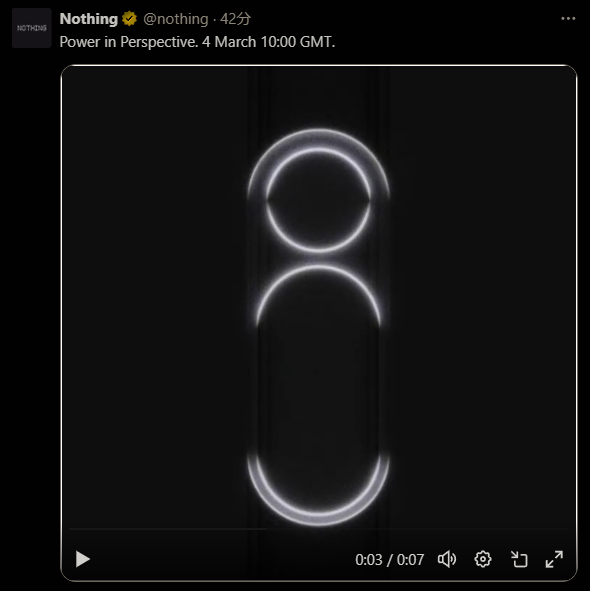Click the played portion of progress bar
This screenshot has height=591, width=590.
(168, 529)
